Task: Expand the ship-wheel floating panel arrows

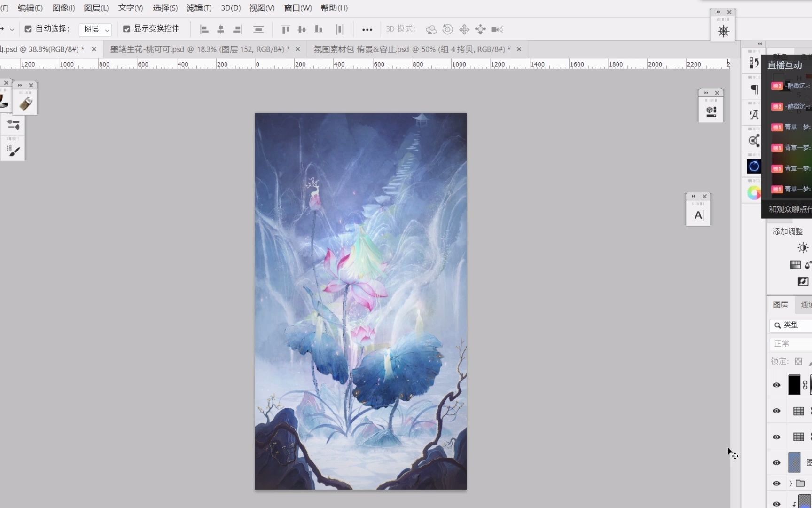Action: 718,12
